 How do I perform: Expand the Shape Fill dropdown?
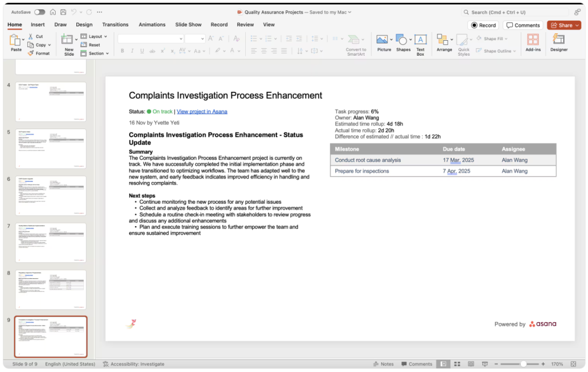pyautogui.click(x=506, y=38)
